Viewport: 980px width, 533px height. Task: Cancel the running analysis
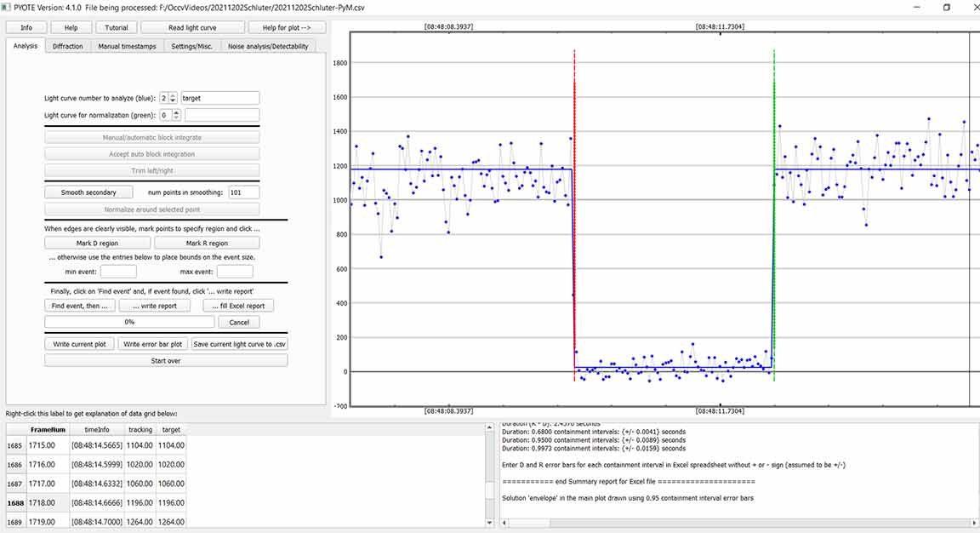click(239, 322)
